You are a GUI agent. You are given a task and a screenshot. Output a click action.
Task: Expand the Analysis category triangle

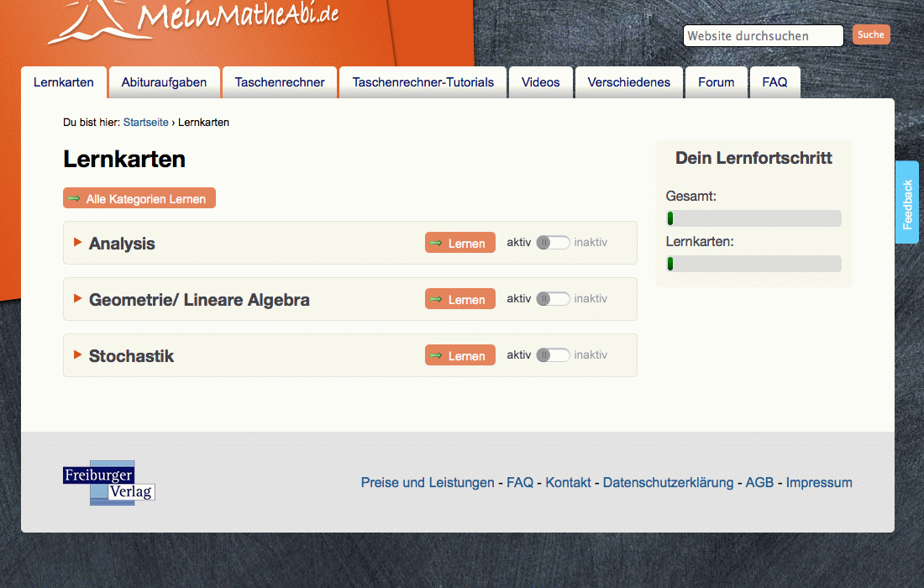coord(77,242)
